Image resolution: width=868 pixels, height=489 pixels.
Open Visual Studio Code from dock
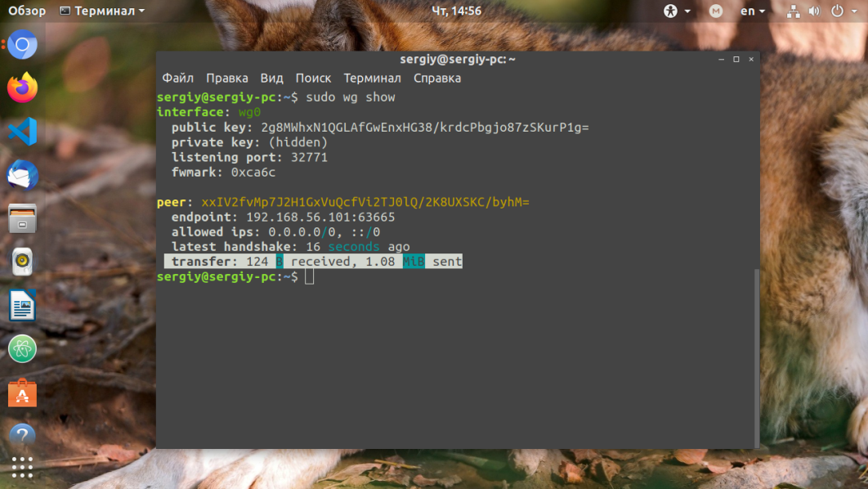(22, 132)
